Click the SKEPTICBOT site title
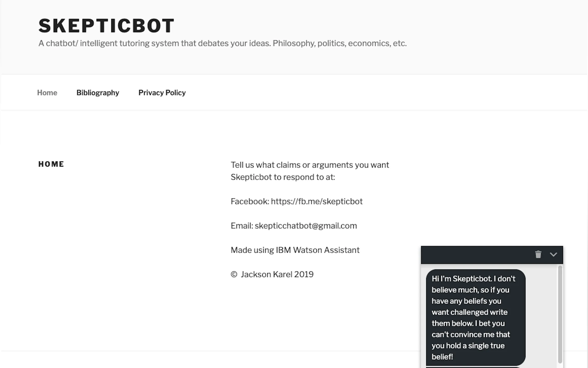 tap(106, 26)
